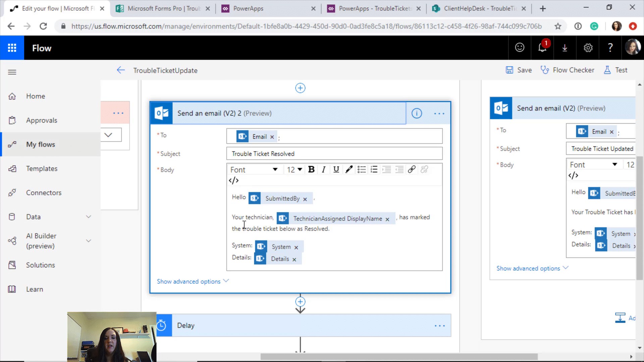Open the Font dropdown in the right email card
644x362 pixels.
[593, 165]
